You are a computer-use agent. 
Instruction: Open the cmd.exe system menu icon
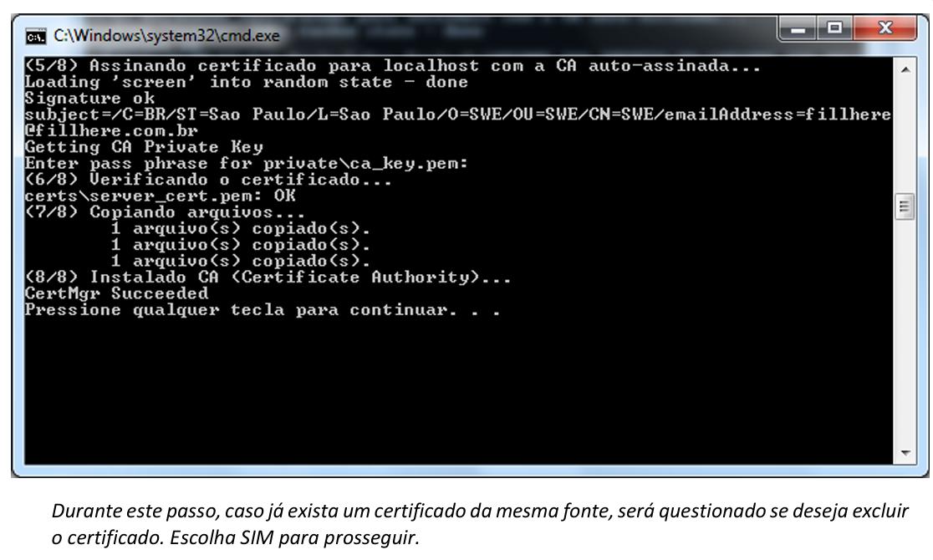point(35,36)
